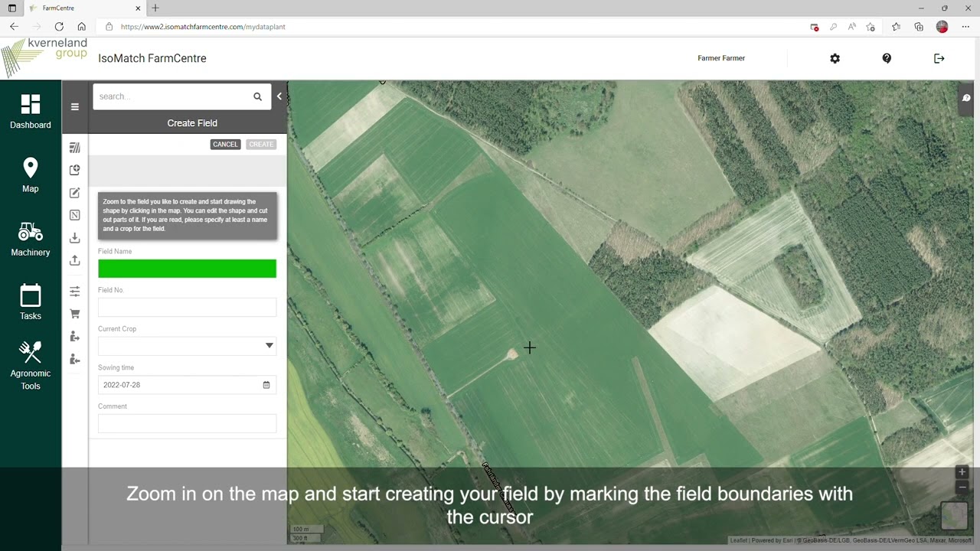Click the CREATE button

point(261,144)
